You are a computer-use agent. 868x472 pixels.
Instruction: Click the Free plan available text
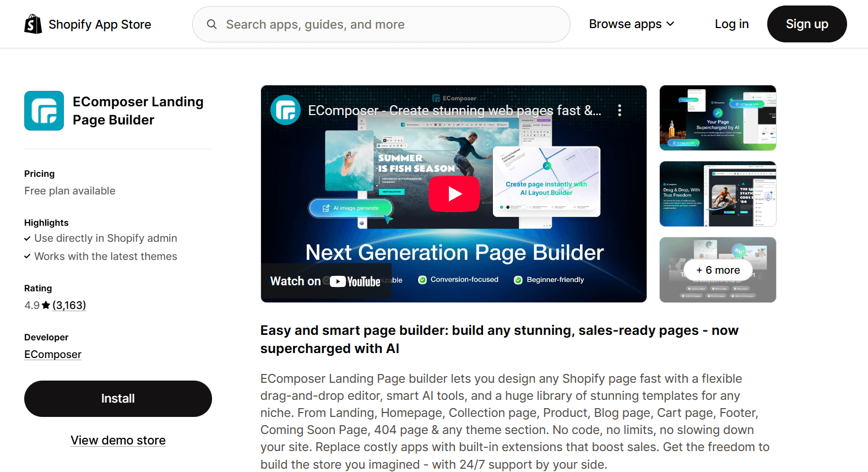(70, 191)
